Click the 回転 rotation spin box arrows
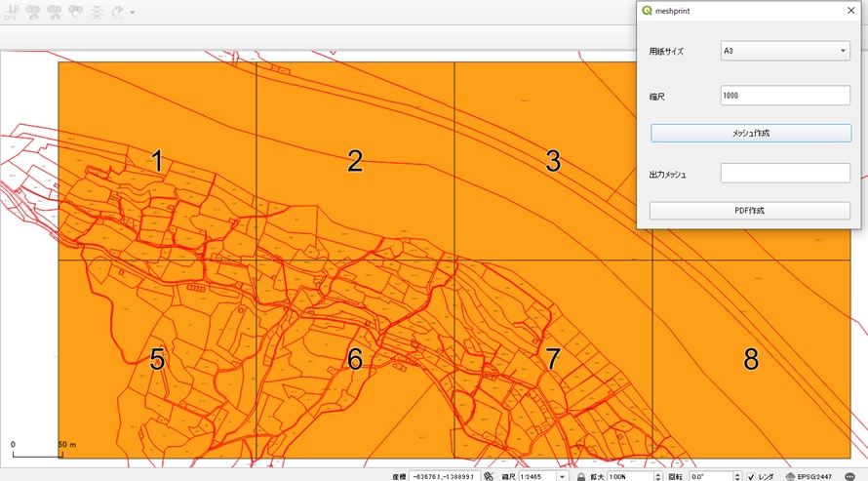The width and height of the screenshot is (868, 481). [737, 476]
